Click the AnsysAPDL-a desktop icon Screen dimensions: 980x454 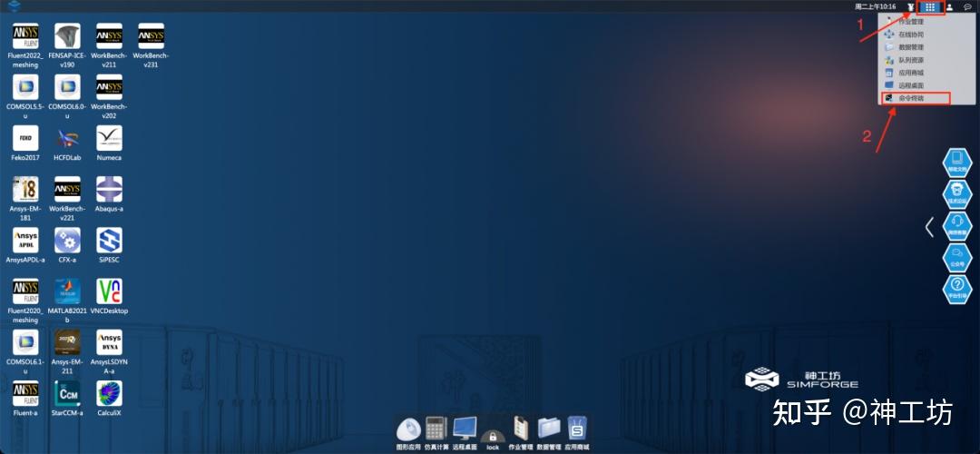tap(25, 240)
